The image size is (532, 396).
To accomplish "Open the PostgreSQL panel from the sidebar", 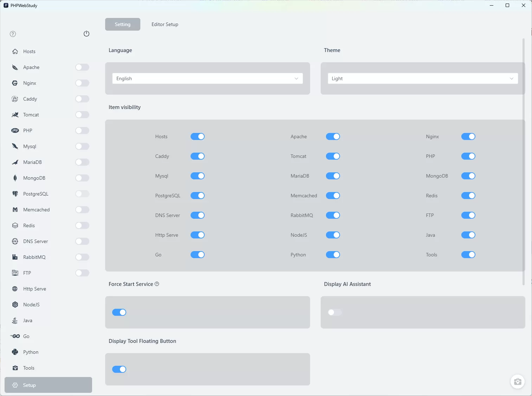I will [36, 194].
